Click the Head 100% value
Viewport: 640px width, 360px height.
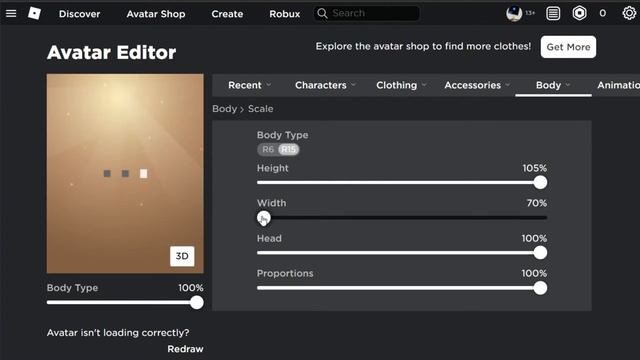click(x=534, y=238)
